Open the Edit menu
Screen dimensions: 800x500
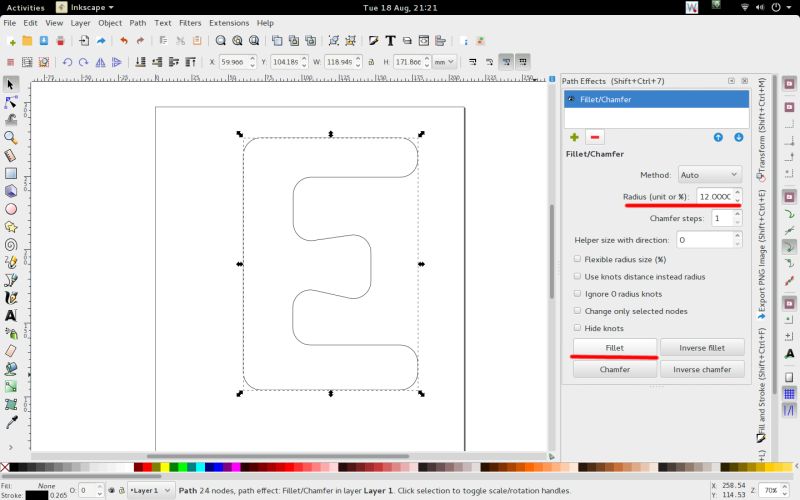click(31, 23)
